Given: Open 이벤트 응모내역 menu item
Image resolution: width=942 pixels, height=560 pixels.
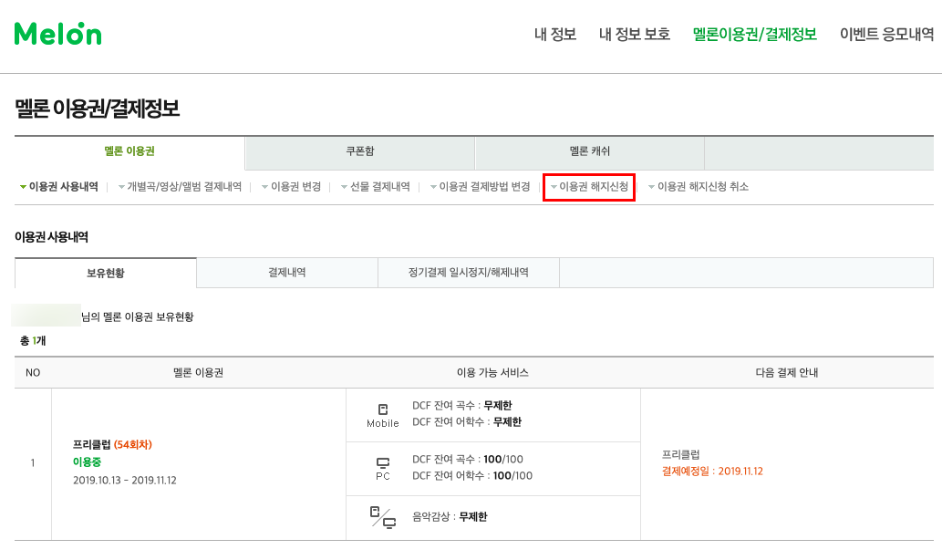Looking at the screenshot, I should click(886, 35).
